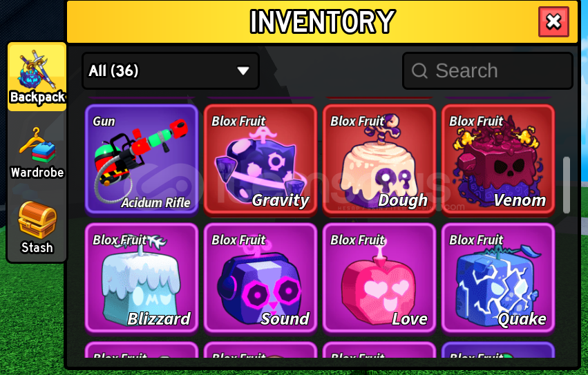Screen dimensions: 588x375
Task: Open the Stash chest tab
Action: coord(37,227)
